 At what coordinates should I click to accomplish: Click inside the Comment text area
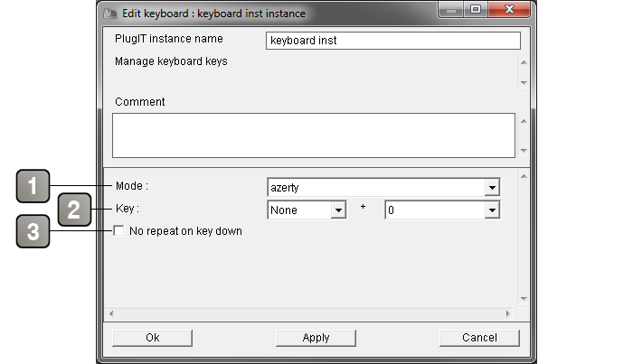[x=314, y=135]
